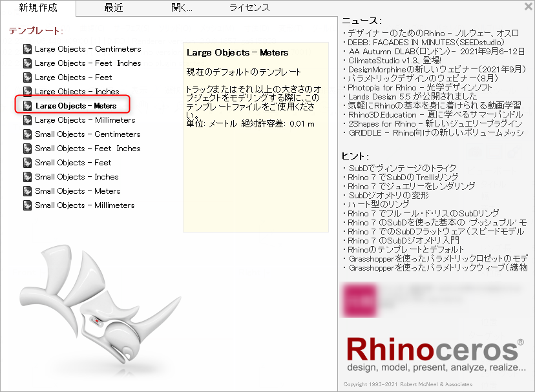Image resolution: width=535 pixels, height=392 pixels.
Task: Open tip Grasshopper パラメトリックウィーブ(織物)
Action: pyautogui.click(x=439, y=268)
